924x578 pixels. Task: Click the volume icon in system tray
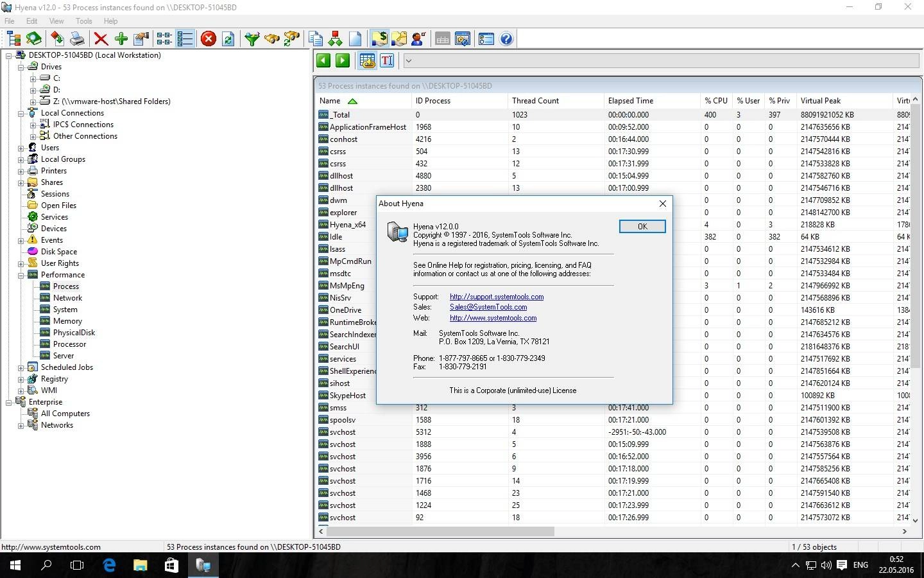826,565
